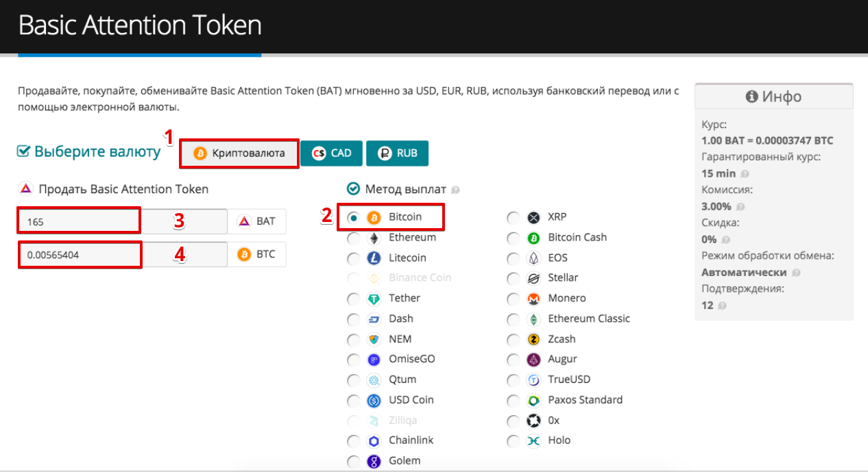Click the Litecoin blue icon
868x472 pixels.
[374, 258]
